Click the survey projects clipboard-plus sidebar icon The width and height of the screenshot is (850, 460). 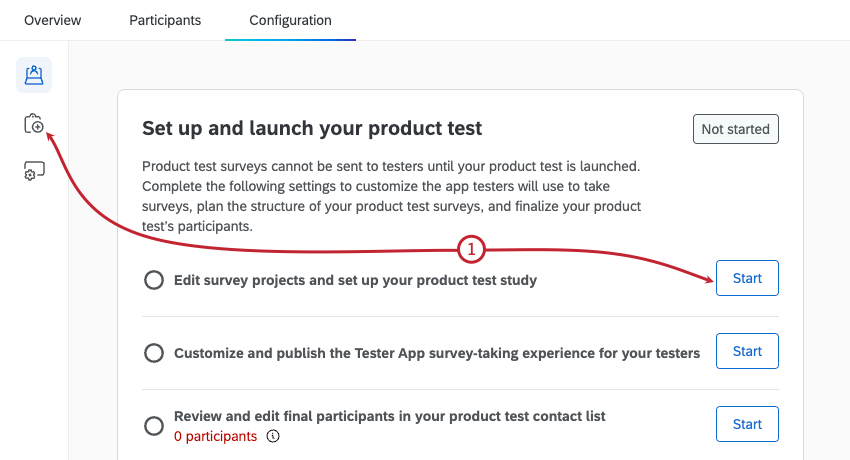click(x=34, y=124)
